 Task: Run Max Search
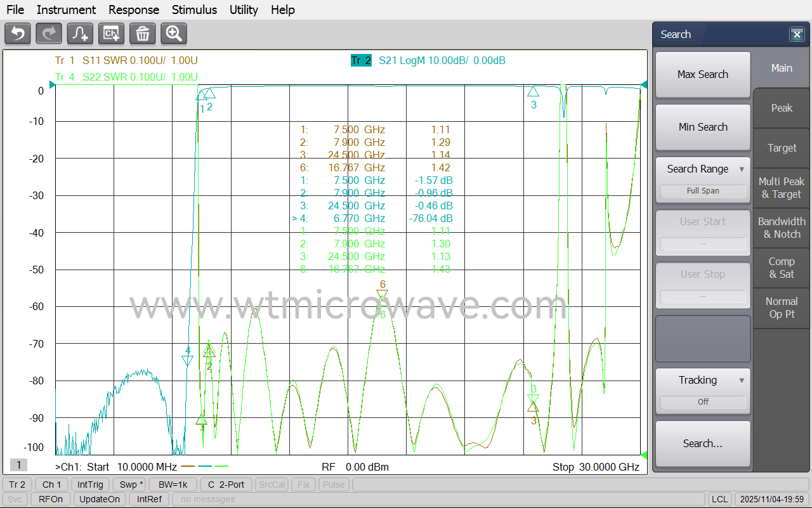[703, 75]
